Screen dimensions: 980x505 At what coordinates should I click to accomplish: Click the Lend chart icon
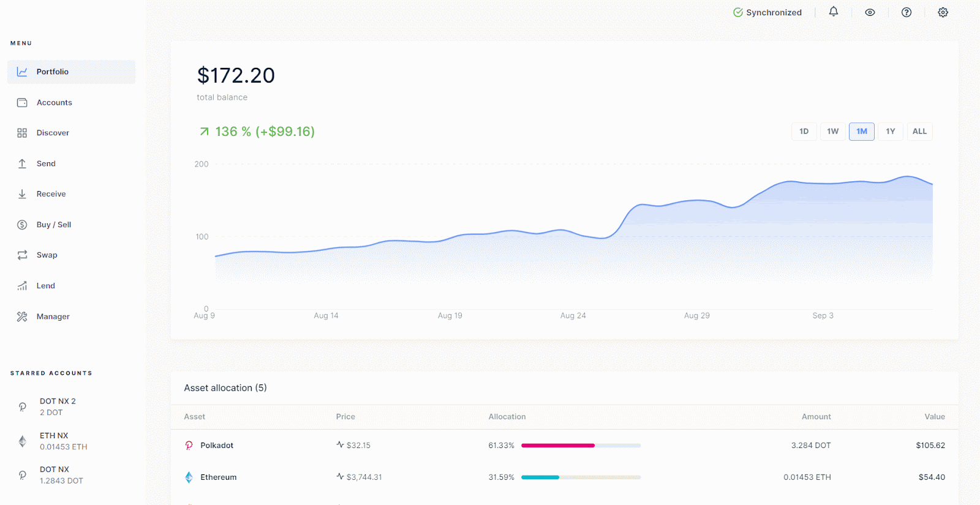point(22,286)
